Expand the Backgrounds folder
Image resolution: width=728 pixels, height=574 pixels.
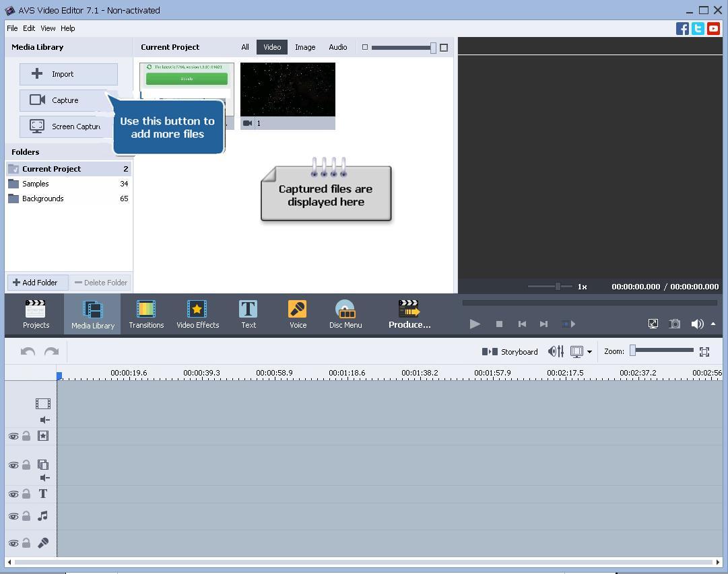[x=42, y=199]
